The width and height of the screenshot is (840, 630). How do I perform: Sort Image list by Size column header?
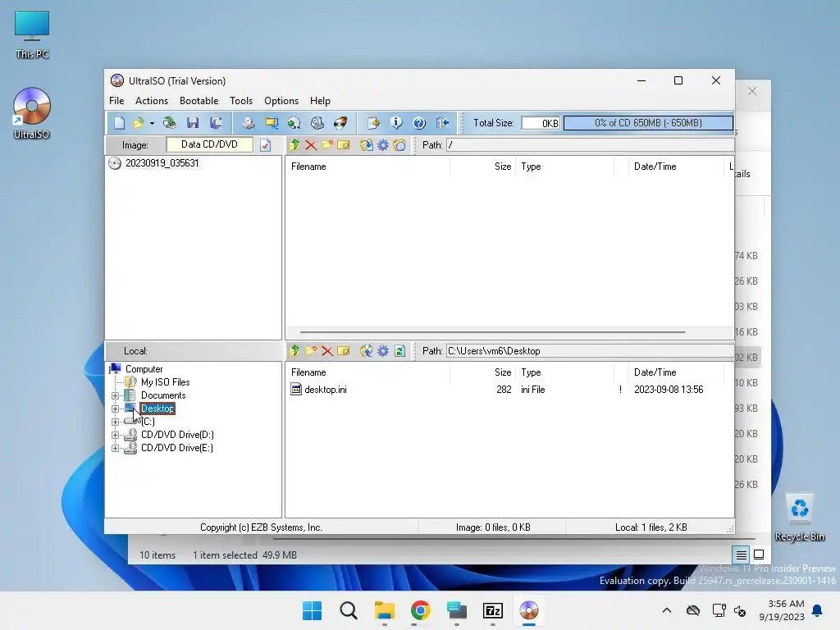tap(482, 167)
